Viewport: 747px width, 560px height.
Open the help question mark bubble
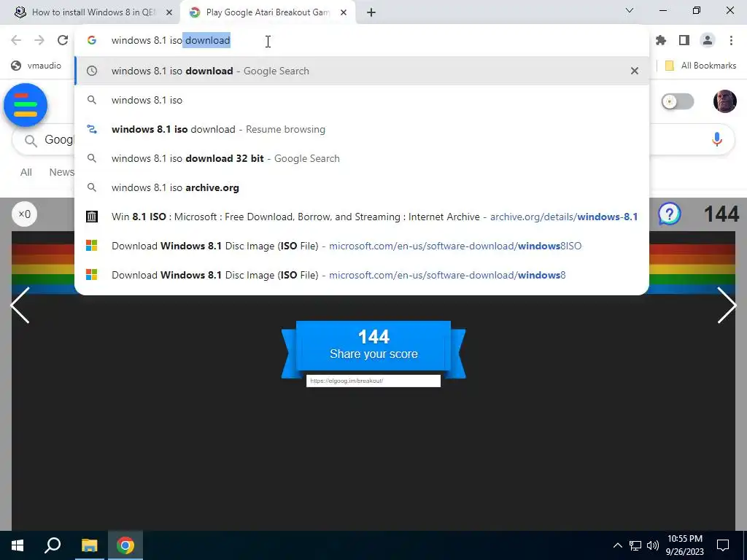pos(670,214)
